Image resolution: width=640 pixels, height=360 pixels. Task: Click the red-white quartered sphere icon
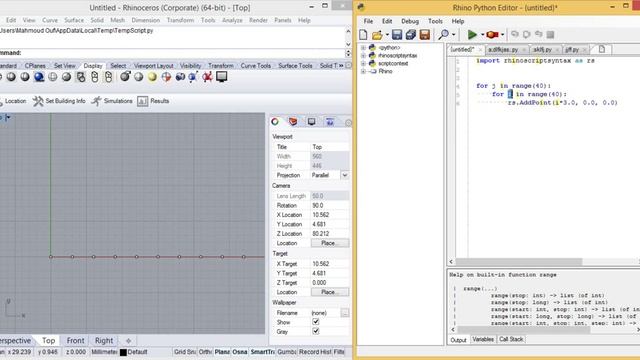tap(166, 77)
